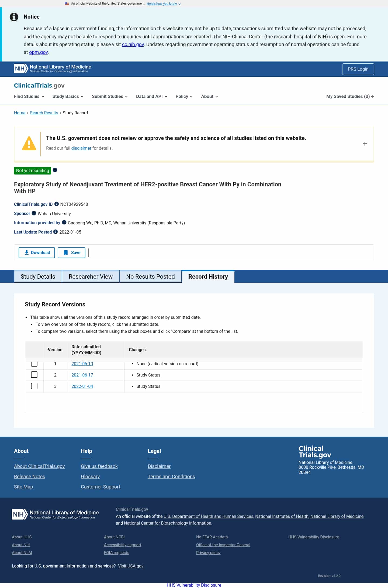Open Accessibility support footer link
The image size is (388, 588).
[x=123, y=545]
